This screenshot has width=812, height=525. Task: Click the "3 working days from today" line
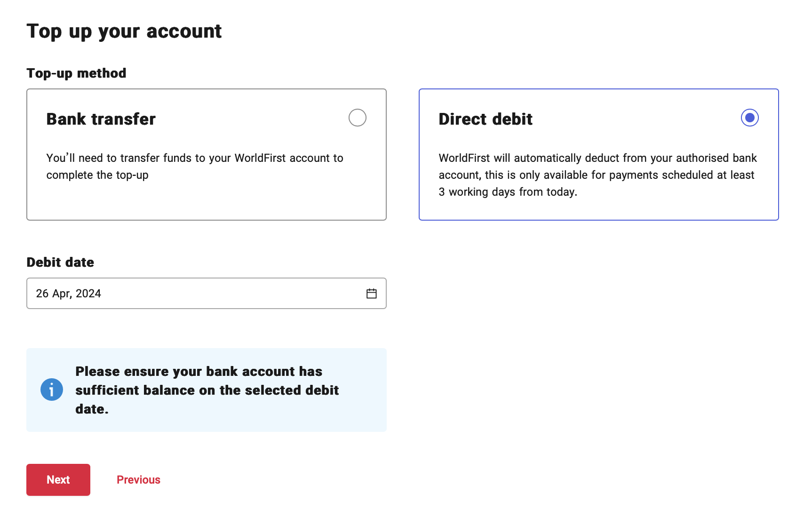pyautogui.click(x=508, y=192)
